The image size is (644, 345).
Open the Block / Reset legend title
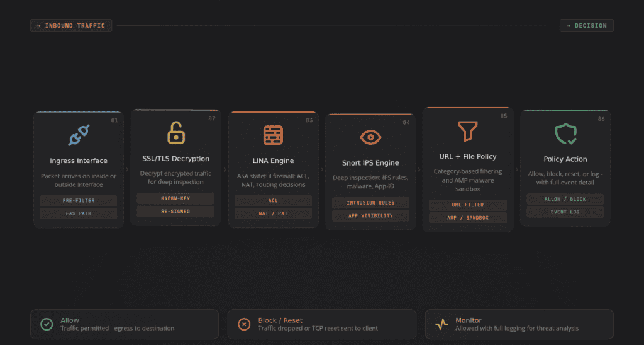(280, 320)
